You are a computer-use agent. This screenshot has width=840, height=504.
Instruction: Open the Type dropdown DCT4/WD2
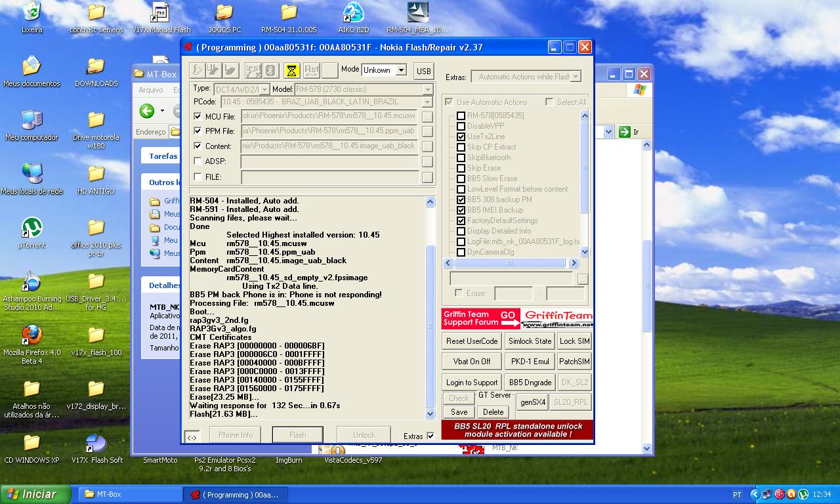[x=264, y=89]
